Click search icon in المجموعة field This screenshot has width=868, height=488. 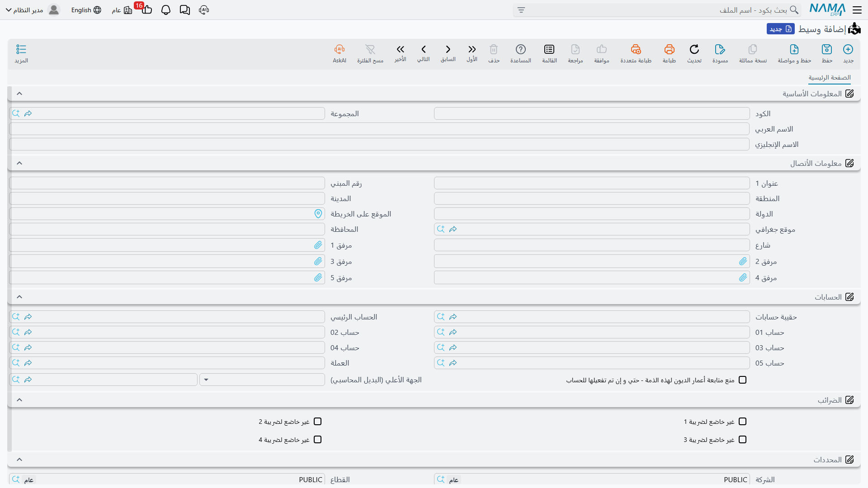tap(16, 113)
